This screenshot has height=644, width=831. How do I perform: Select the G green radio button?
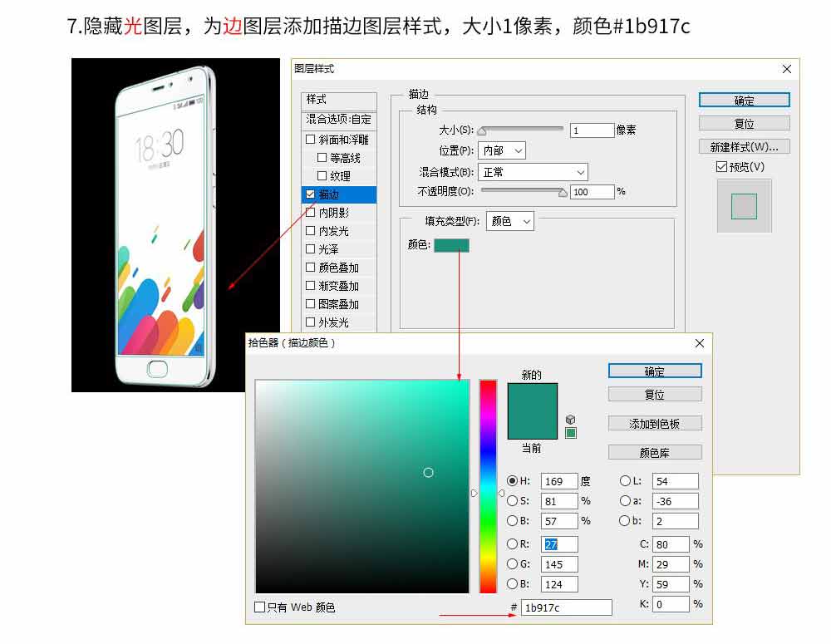click(512, 564)
